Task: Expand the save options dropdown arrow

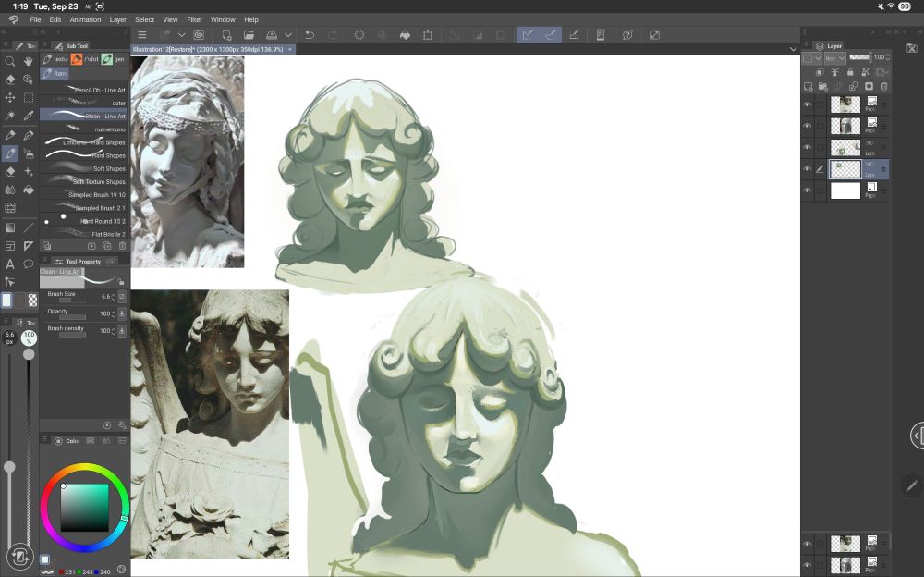Action: coord(287,35)
